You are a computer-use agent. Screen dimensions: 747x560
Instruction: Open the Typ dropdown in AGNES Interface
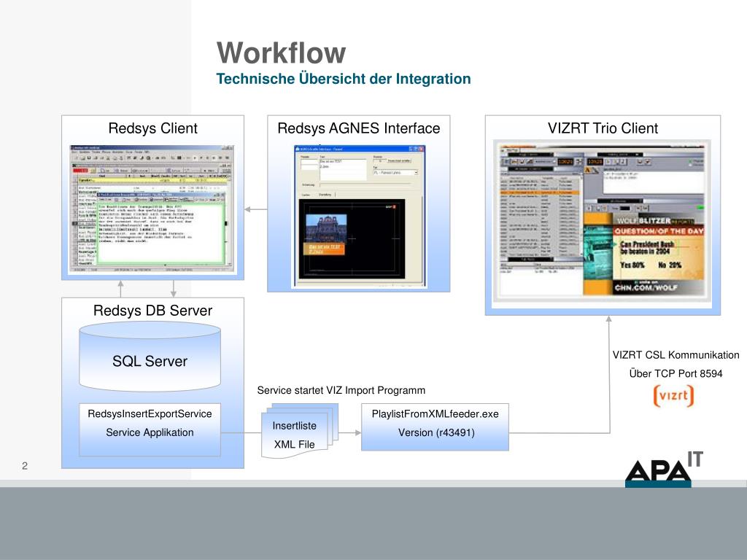tap(414, 173)
